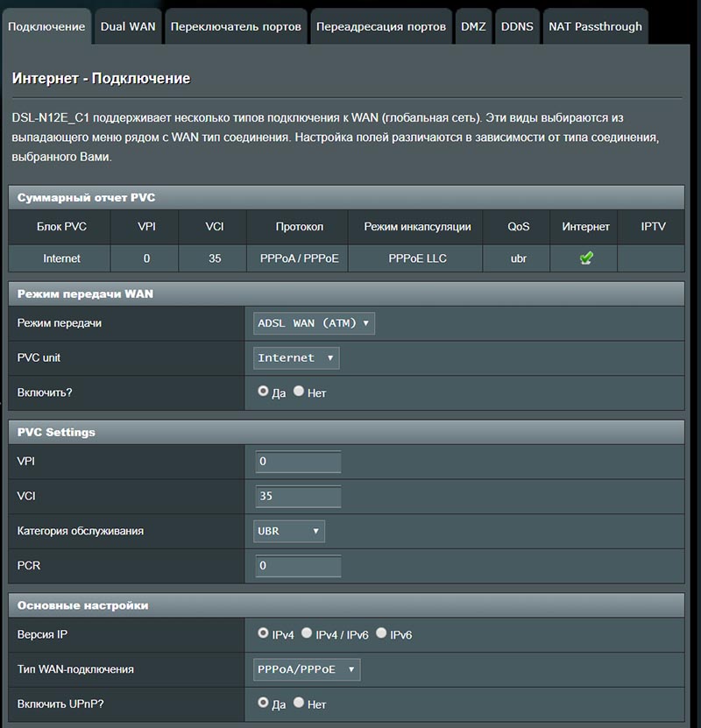Click the PPPoE LLC encapsulation cell
Image resolution: width=701 pixels, height=728 pixels.
(417, 258)
